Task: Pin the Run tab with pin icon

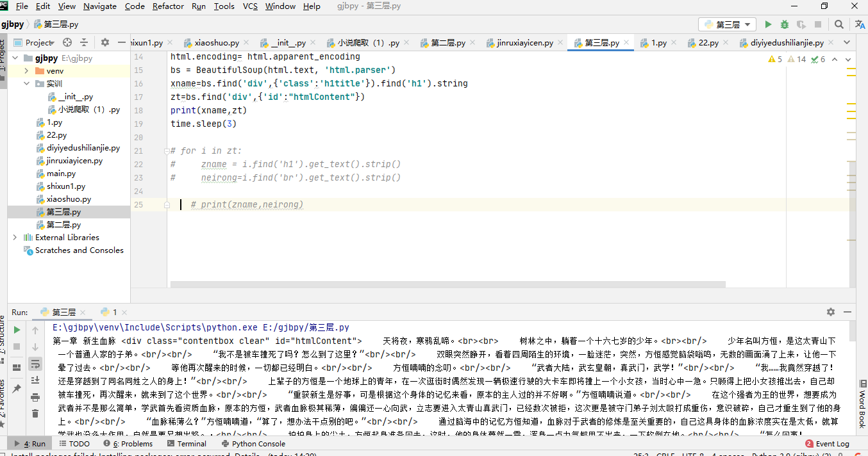Action: pos(17,389)
